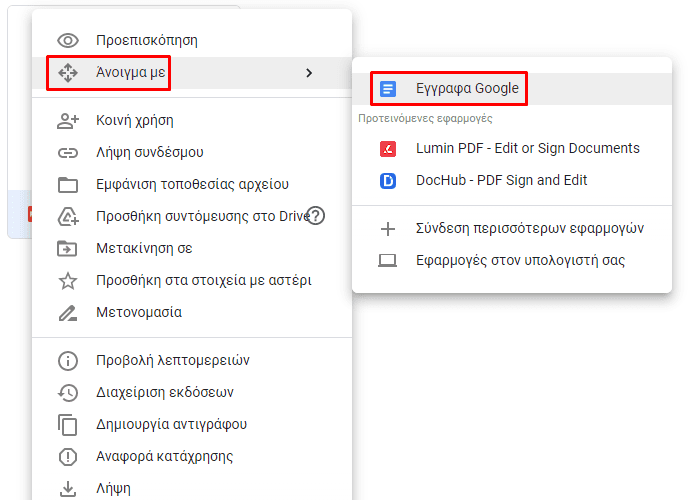Click the four-arrow icon for Άνοιγμα με

[x=68, y=73]
